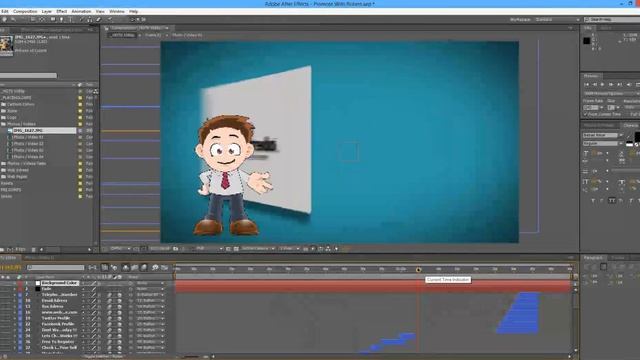
Task: Select the Brush tool
Action: pos(81,19)
